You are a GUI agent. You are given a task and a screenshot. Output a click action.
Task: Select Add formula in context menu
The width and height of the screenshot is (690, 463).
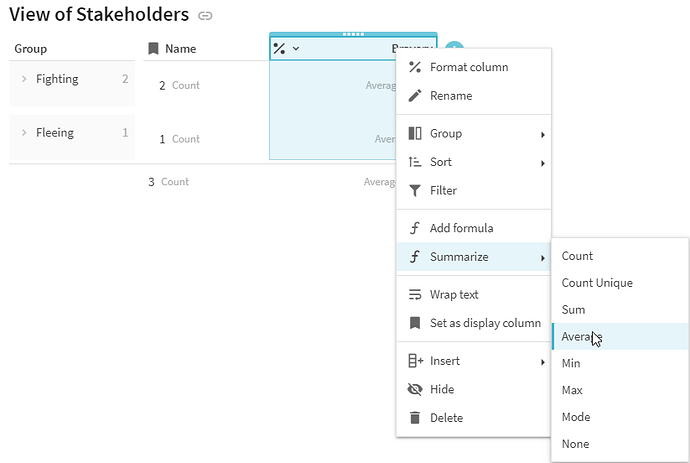click(x=460, y=228)
